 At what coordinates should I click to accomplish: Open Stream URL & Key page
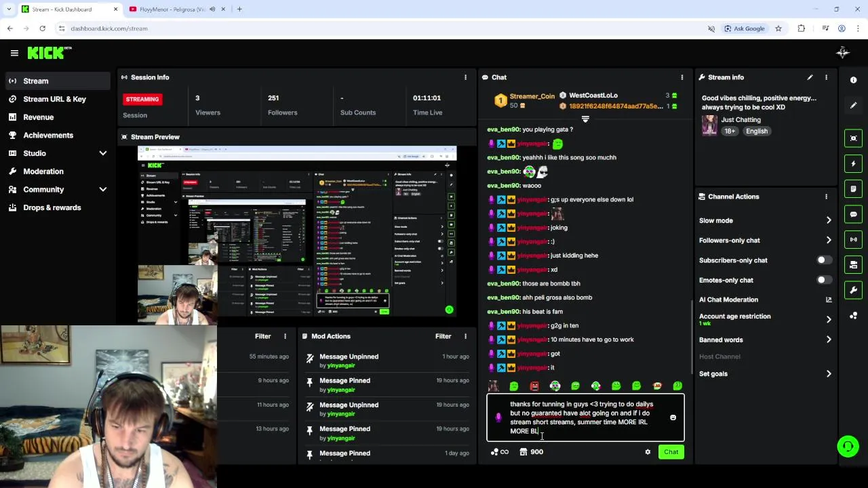58,99
